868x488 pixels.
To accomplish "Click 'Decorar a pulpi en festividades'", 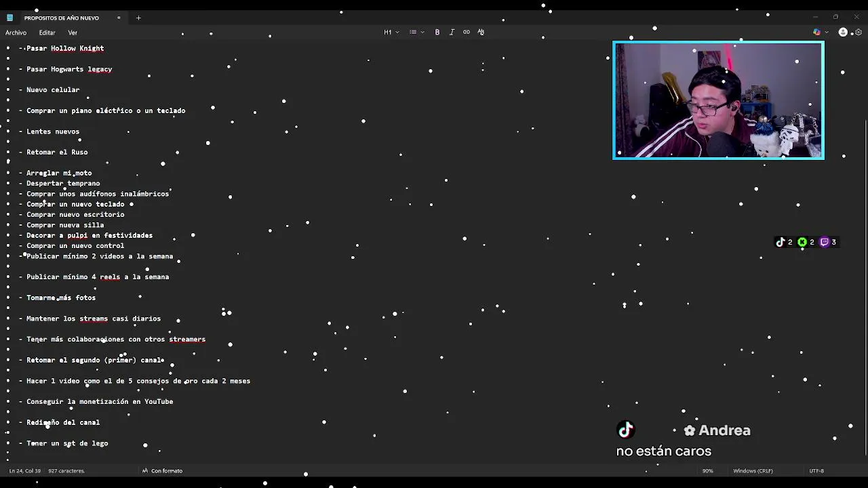I will (x=90, y=235).
